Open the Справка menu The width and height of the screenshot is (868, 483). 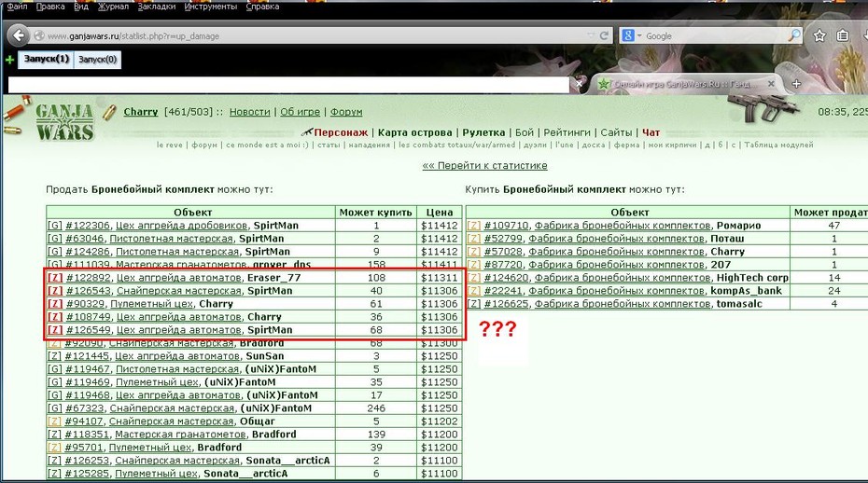[x=262, y=7]
